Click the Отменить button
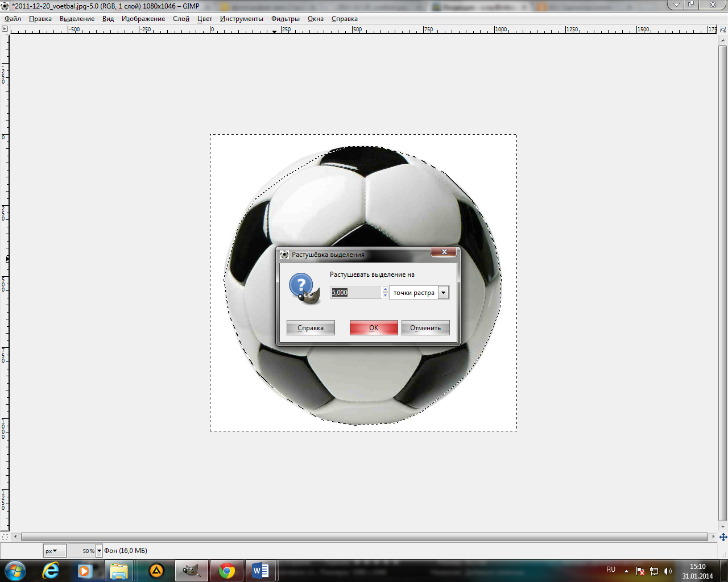 pos(425,328)
